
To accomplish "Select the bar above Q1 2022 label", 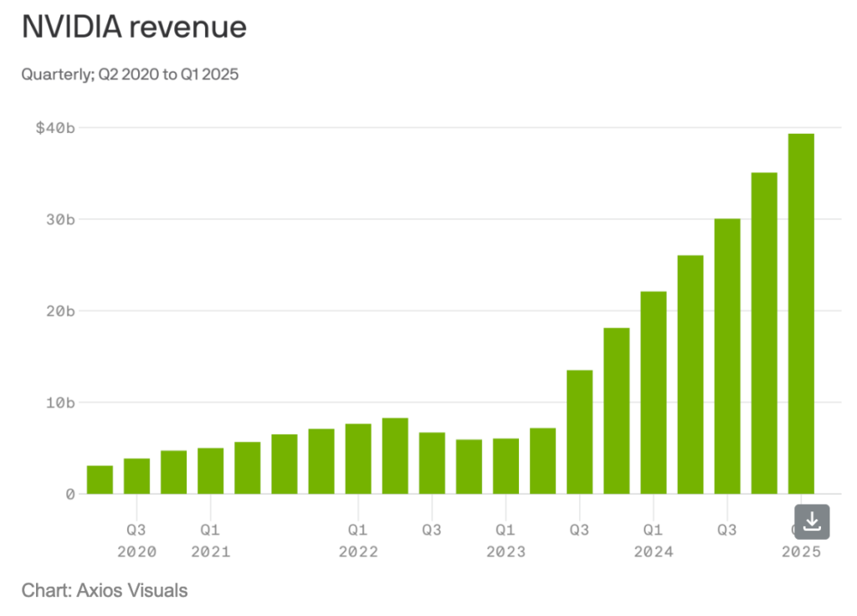I will click(x=358, y=459).
